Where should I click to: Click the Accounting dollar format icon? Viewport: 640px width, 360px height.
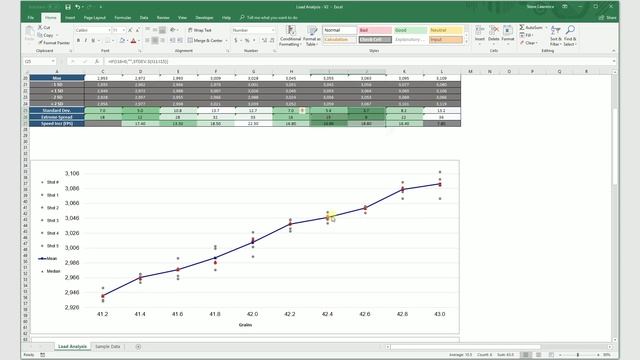tap(236, 40)
